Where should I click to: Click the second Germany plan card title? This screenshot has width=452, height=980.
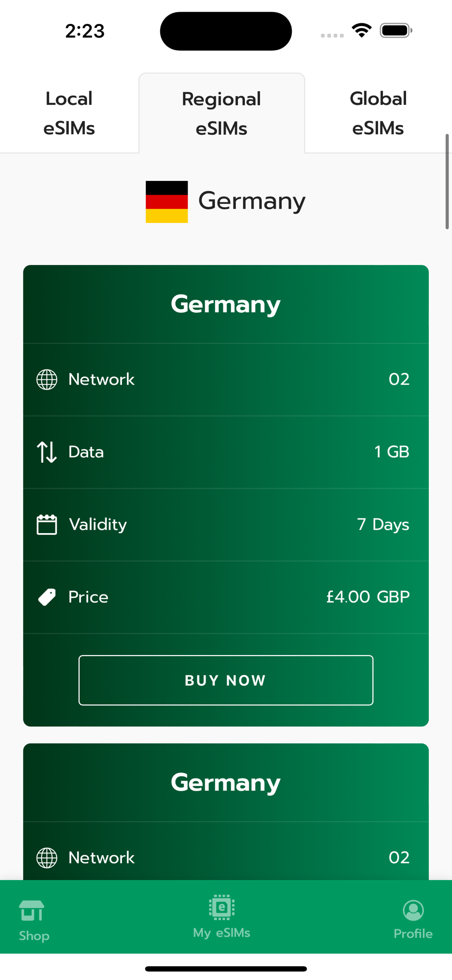[226, 783]
